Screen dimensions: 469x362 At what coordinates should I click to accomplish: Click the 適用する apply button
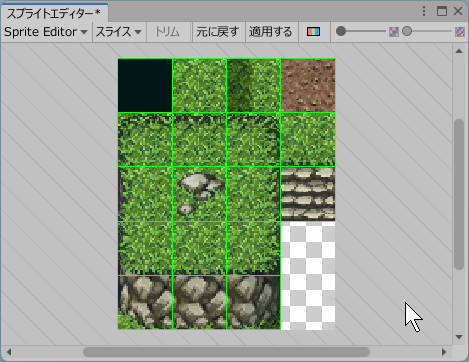pos(271,32)
